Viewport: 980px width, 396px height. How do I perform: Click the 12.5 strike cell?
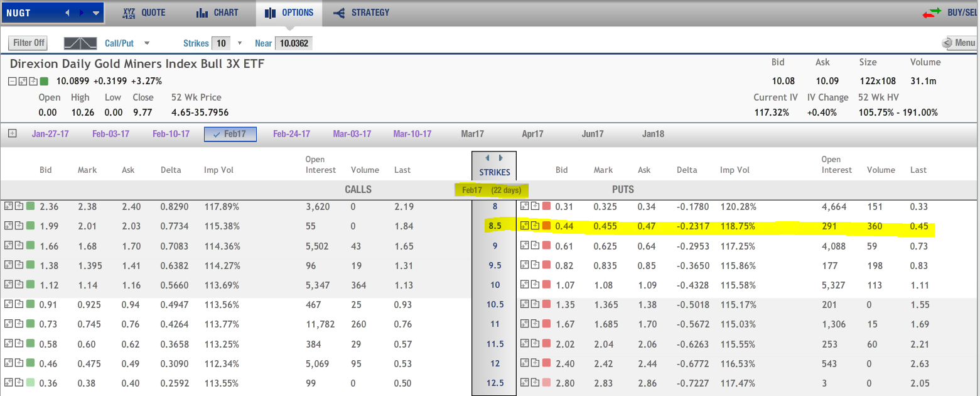[x=495, y=383]
